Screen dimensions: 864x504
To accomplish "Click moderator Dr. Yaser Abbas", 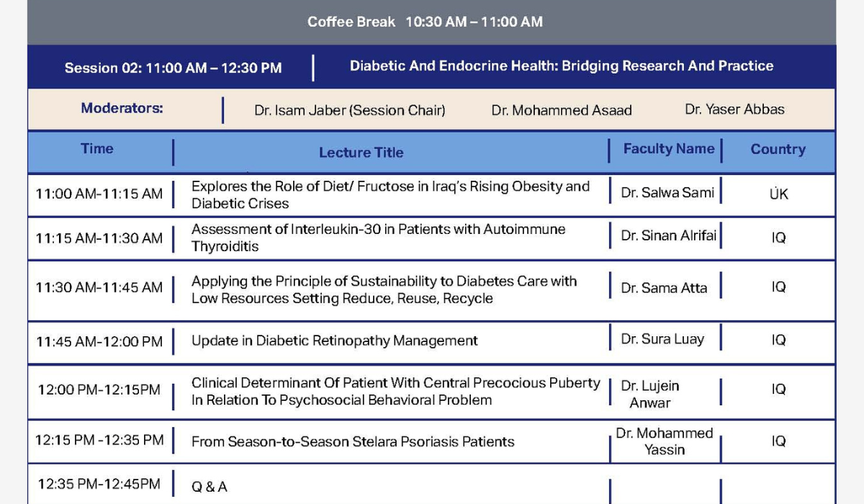I will [735, 110].
